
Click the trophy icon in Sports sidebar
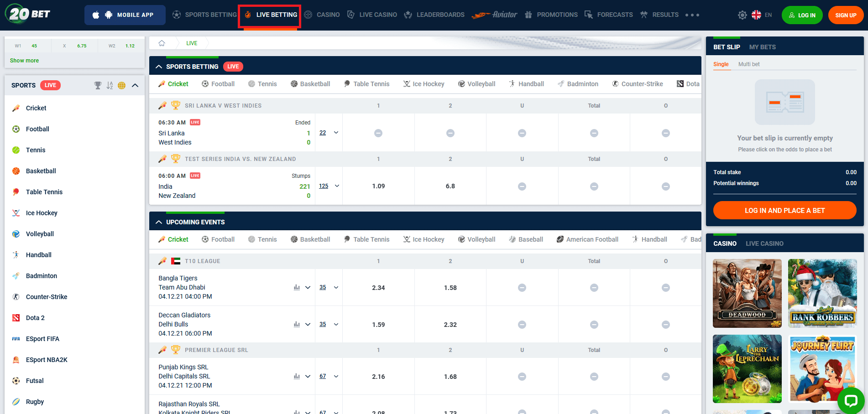coord(98,85)
